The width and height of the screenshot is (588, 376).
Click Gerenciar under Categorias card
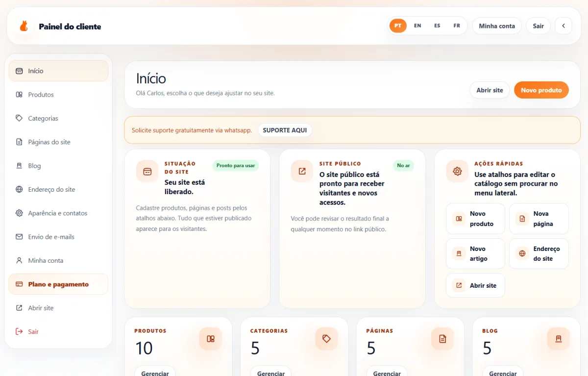tap(271, 373)
